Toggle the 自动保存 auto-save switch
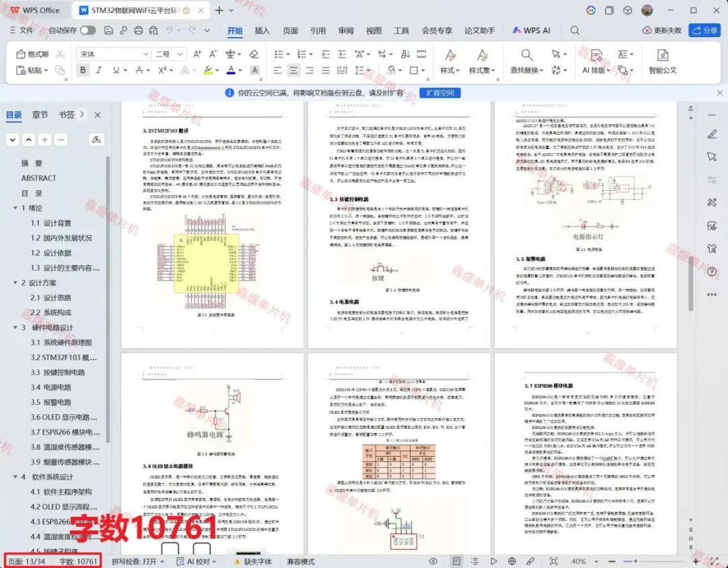The height and width of the screenshot is (568, 728). (88, 30)
